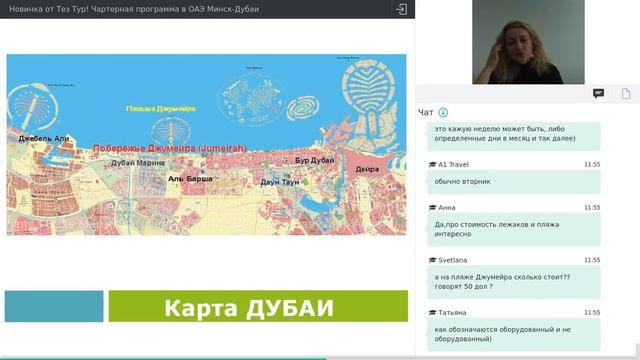Click 'Даун Таун' label on map
This screenshot has width=640, height=360.
280,182
